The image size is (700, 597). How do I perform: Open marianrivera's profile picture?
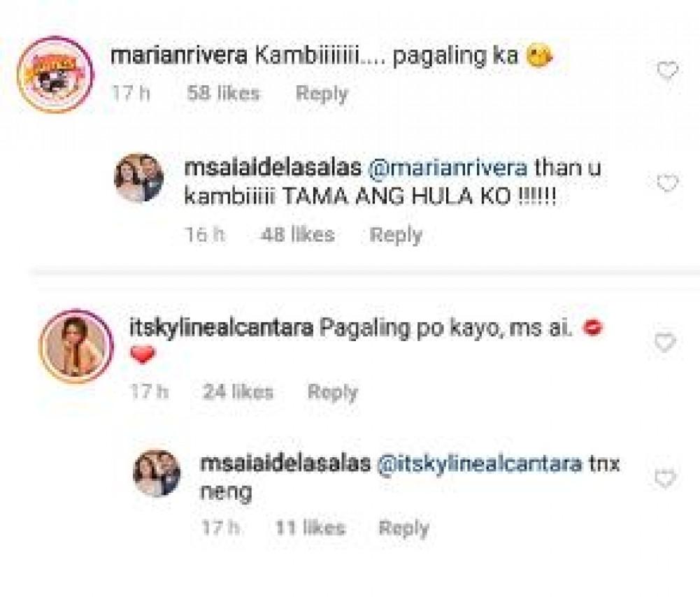tap(55, 74)
